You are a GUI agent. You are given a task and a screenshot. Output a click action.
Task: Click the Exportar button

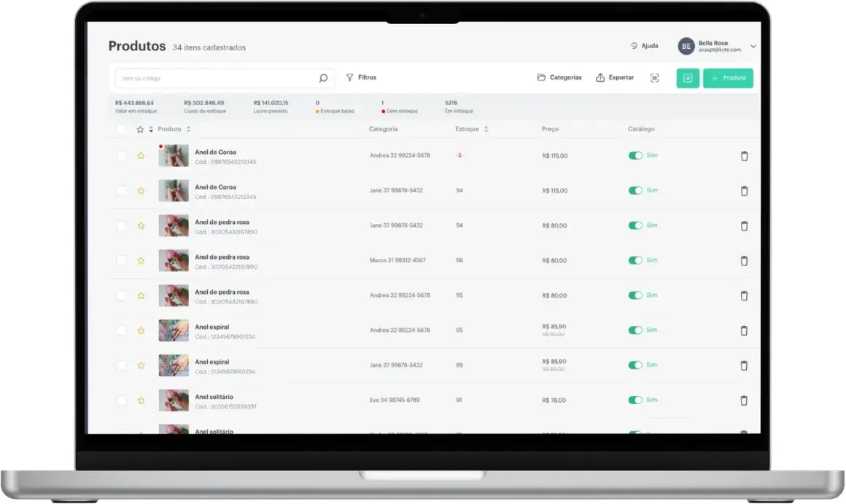615,78
